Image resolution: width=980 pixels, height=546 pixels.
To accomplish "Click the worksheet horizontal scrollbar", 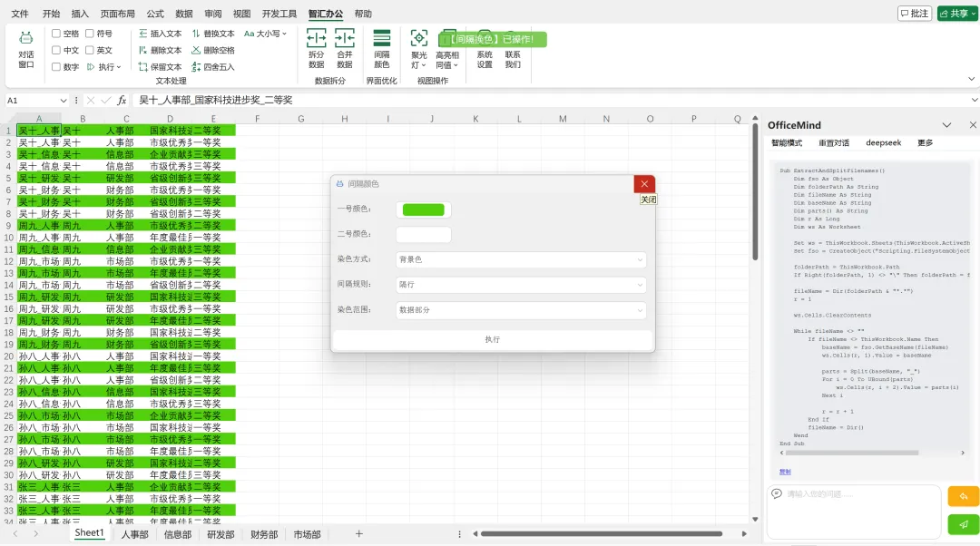I will click(x=602, y=533).
